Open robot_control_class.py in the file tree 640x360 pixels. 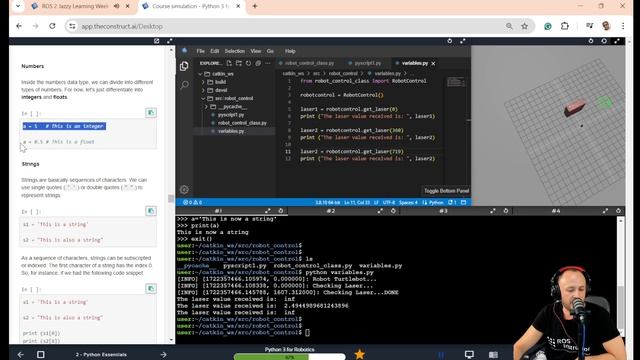point(242,123)
